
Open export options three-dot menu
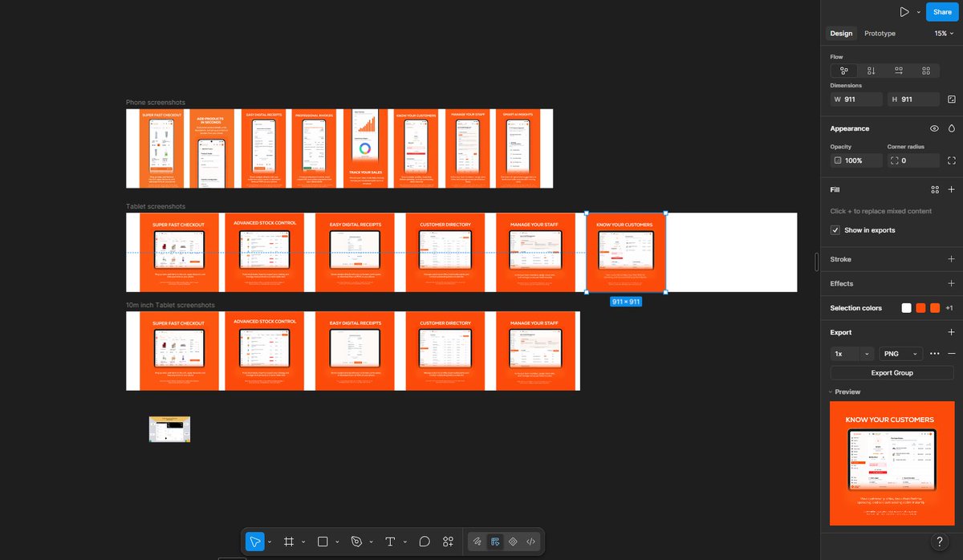coord(934,354)
